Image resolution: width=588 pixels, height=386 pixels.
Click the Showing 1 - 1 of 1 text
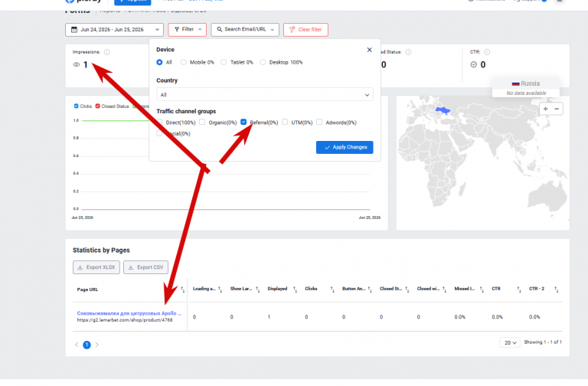[x=543, y=342]
